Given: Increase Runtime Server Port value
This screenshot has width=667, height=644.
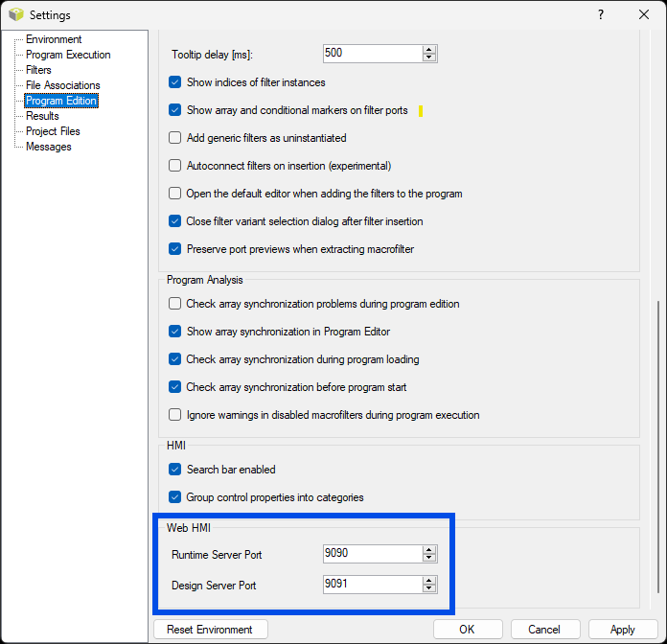Looking at the screenshot, I should [x=429, y=549].
